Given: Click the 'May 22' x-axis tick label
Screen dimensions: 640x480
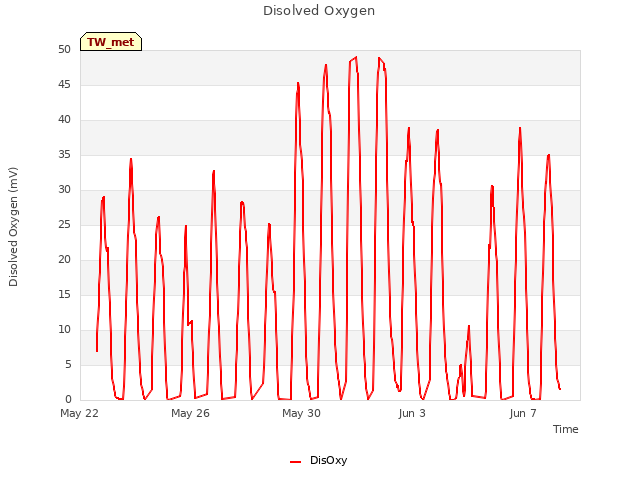Looking at the screenshot, I should pyautogui.click(x=80, y=413).
